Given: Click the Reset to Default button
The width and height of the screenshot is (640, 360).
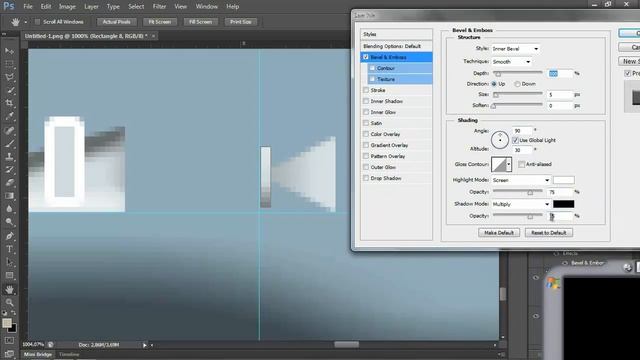Looking at the screenshot, I should [x=549, y=233].
